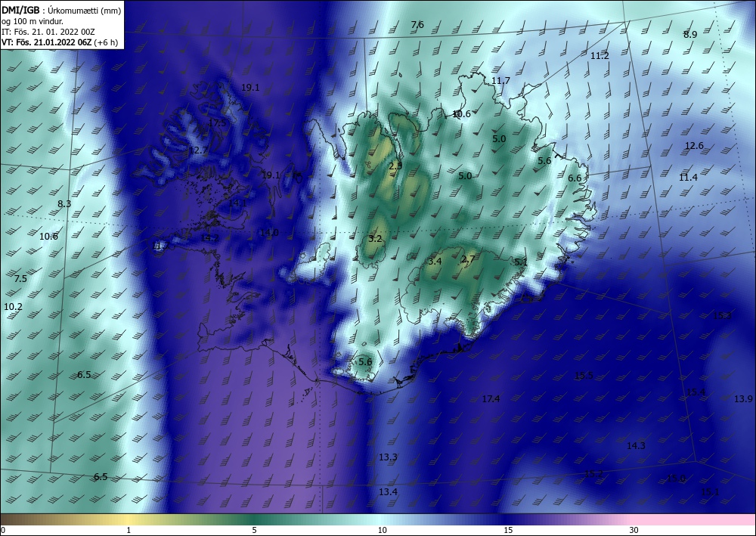Click the 7.5 value label
Screen dimensions: 756x536
pos(20,279)
